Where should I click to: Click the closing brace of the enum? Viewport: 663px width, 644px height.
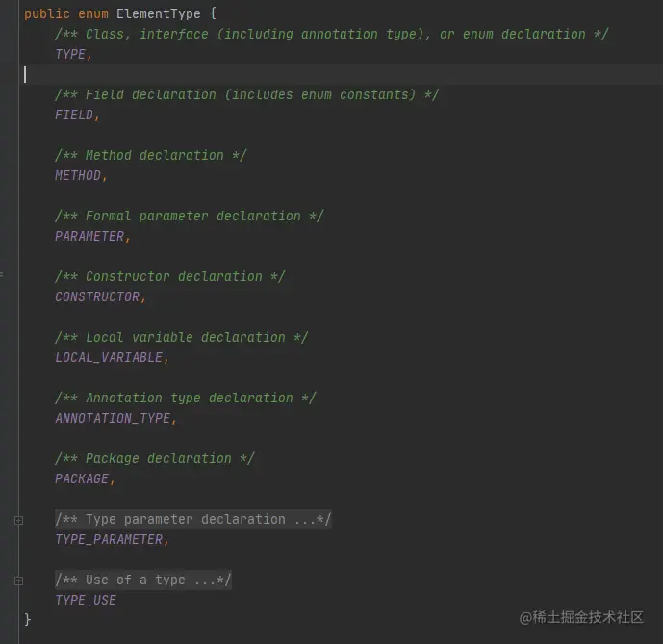coord(28,619)
